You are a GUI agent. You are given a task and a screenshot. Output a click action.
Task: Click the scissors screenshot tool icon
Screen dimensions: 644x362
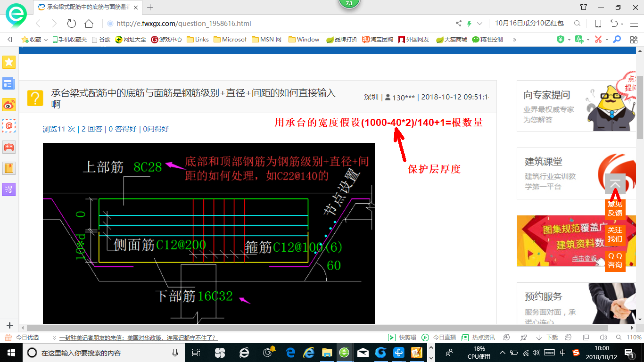pyautogui.click(x=598, y=40)
